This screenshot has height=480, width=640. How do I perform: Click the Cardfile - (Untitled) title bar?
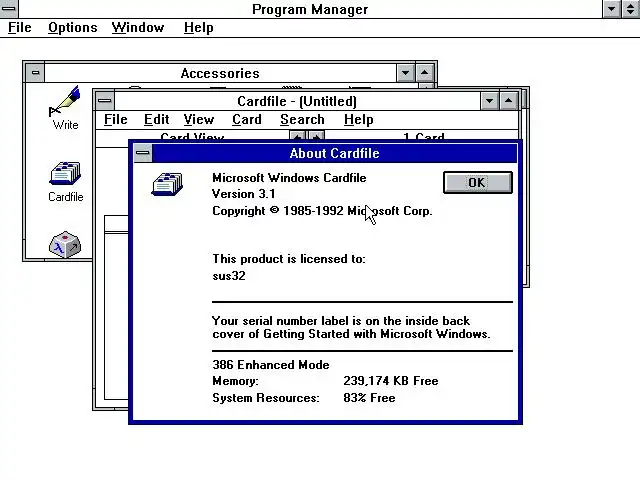(x=297, y=101)
